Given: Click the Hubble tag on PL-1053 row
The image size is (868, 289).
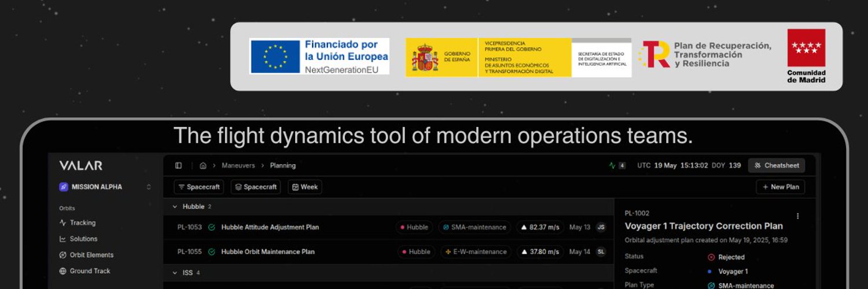Looking at the screenshot, I should (414, 228).
